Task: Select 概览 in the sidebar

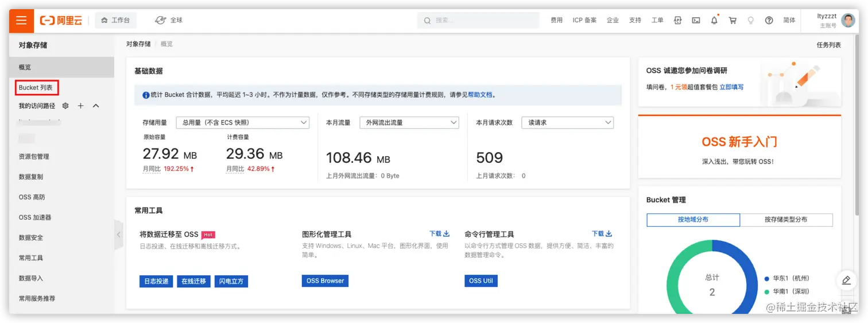Action: click(x=61, y=67)
